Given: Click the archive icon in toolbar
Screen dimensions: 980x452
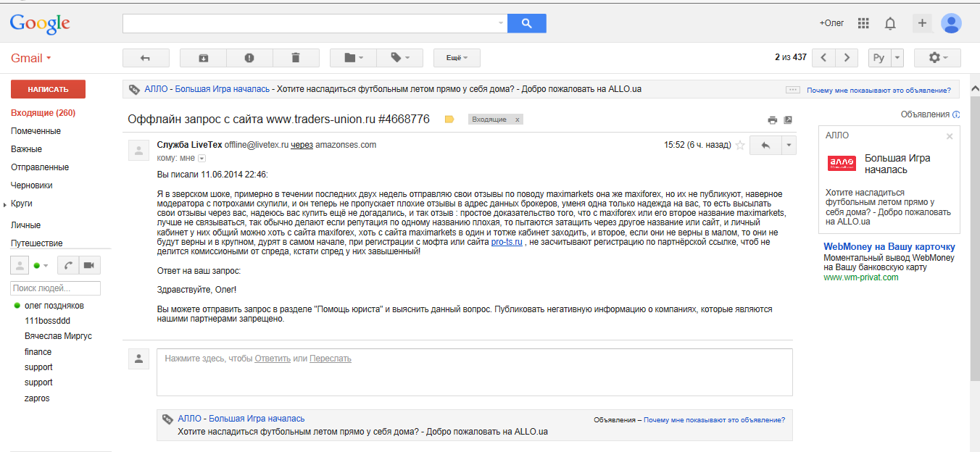Looking at the screenshot, I should tap(203, 58).
